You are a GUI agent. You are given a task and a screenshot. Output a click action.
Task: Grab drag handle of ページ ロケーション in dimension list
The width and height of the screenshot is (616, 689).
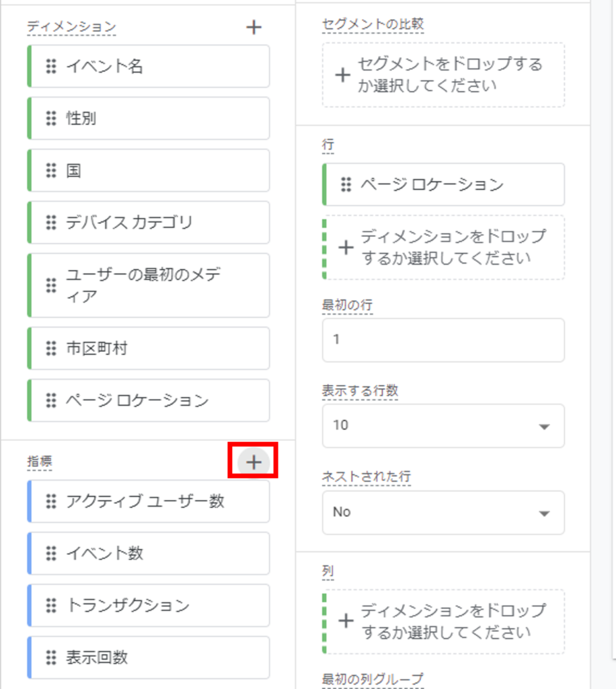click(51, 400)
